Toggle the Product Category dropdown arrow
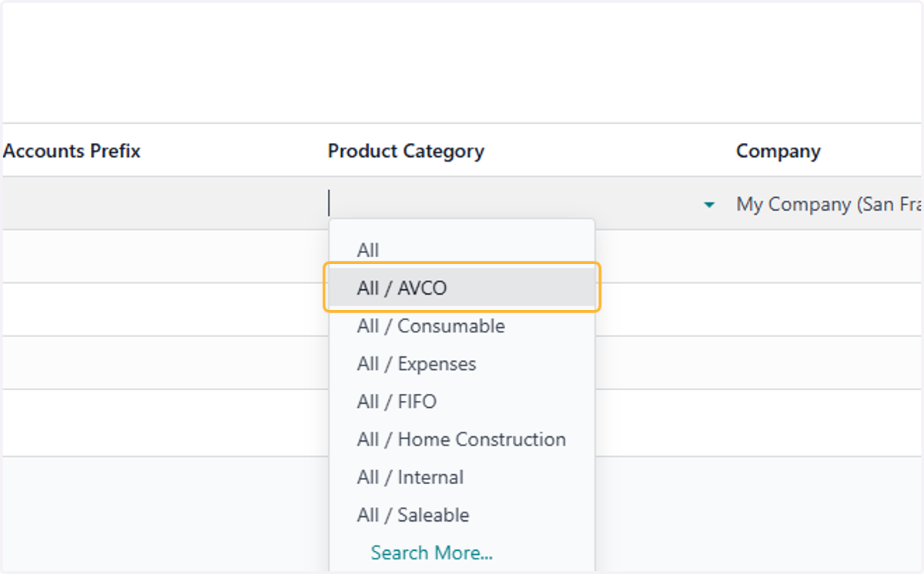This screenshot has height=574, width=924. tap(709, 205)
